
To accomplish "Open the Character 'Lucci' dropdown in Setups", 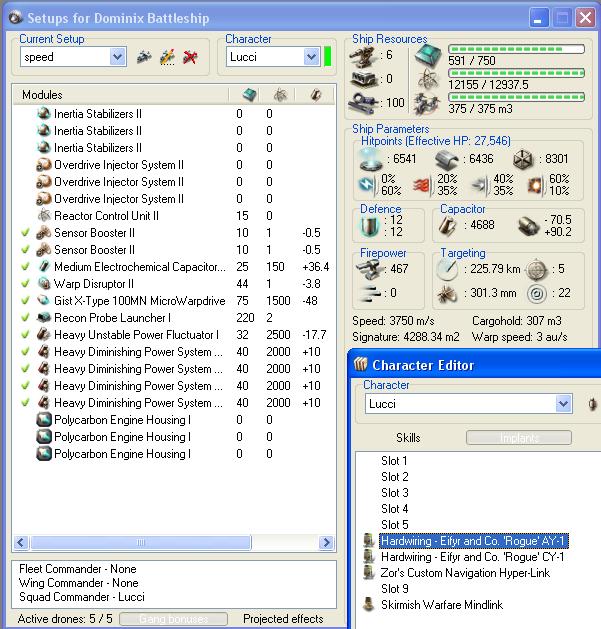I will pos(311,57).
